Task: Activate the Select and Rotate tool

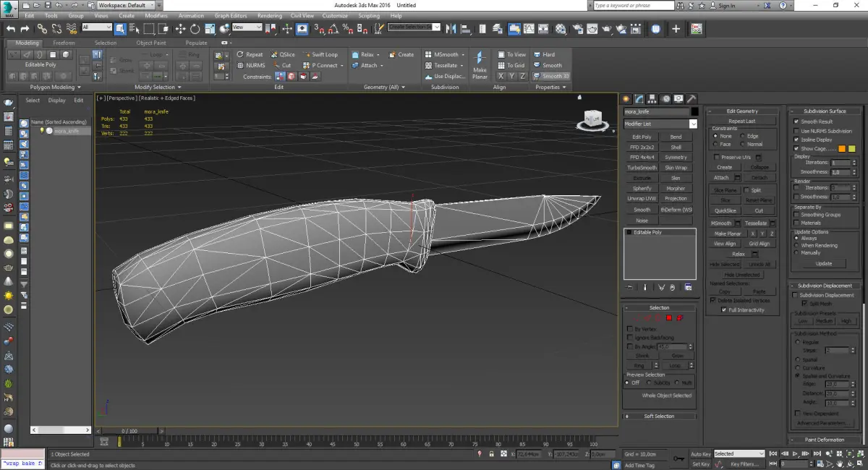Action: (x=195, y=29)
